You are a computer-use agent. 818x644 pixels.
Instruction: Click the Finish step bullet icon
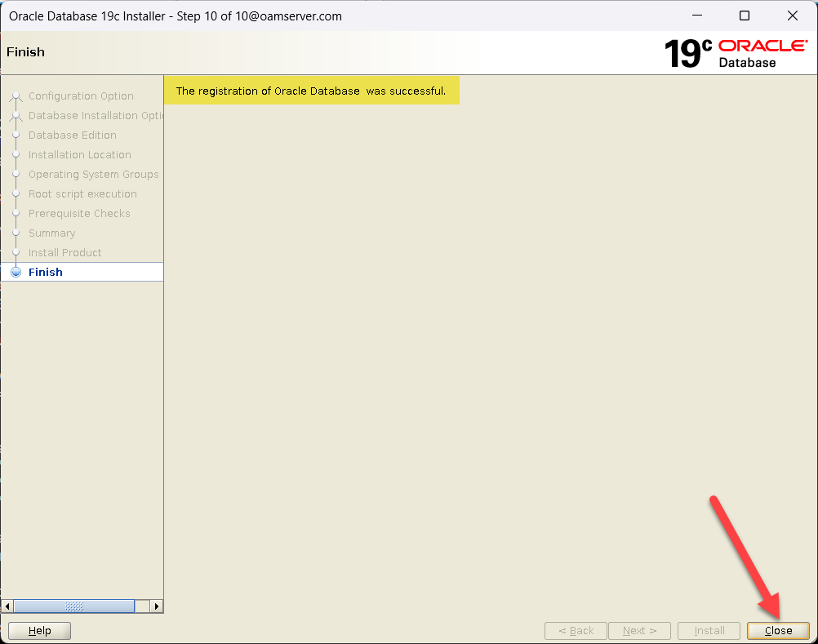[16, 273]
